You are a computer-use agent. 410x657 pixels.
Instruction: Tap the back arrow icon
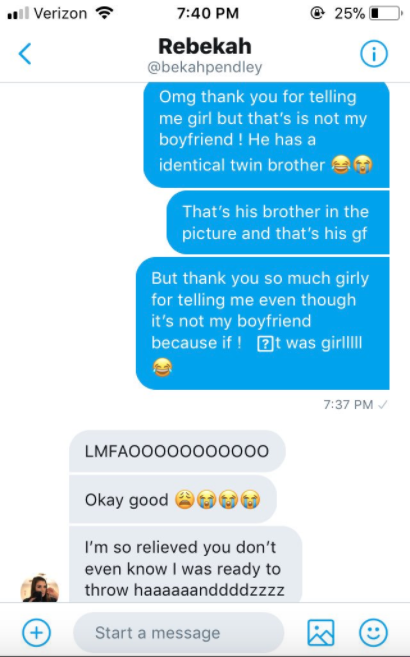point(25,54)
